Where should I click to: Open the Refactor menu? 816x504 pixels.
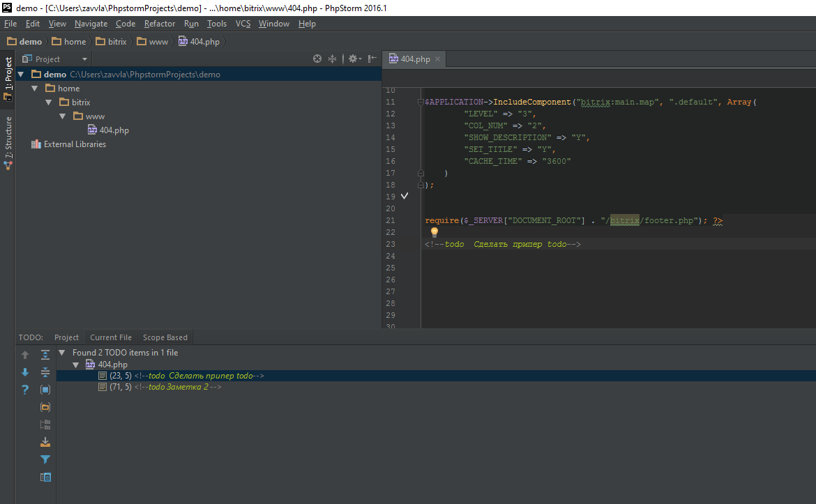160,24
